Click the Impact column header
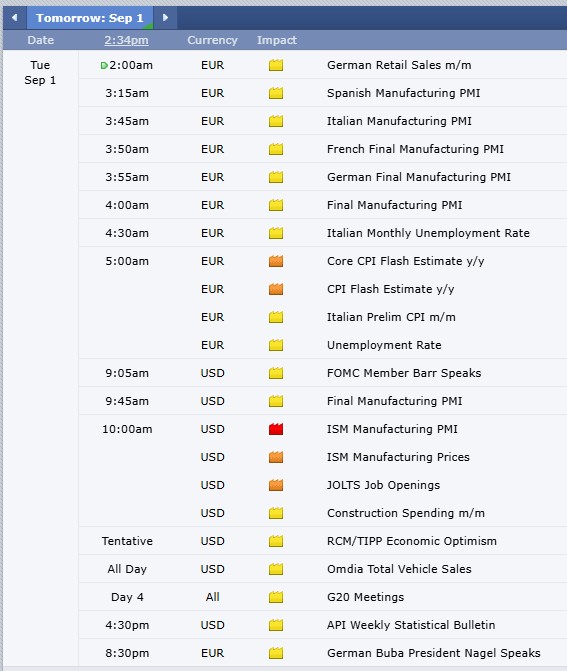 point(276,40)
